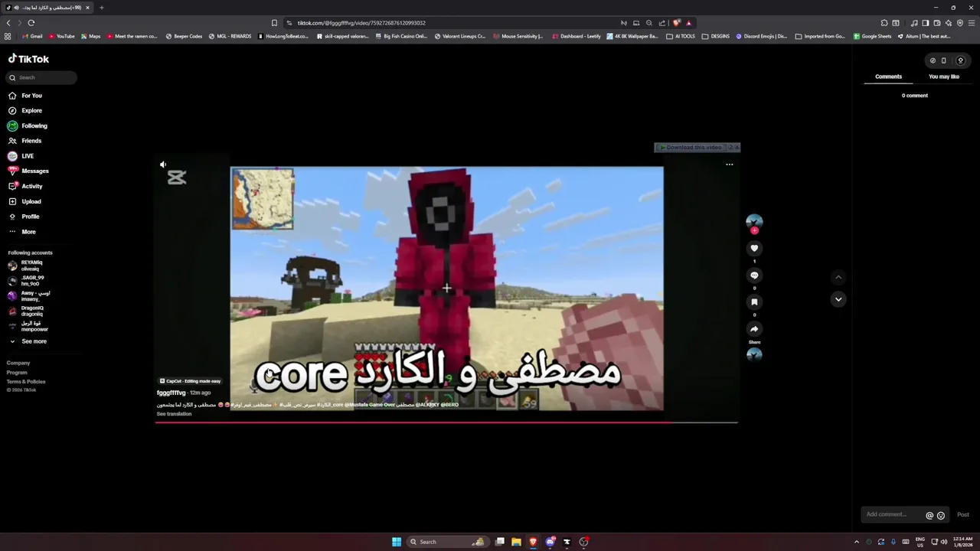980x551 pixels.
Task: Bookmark this page from address bar
Action: [x=274, y=23]
